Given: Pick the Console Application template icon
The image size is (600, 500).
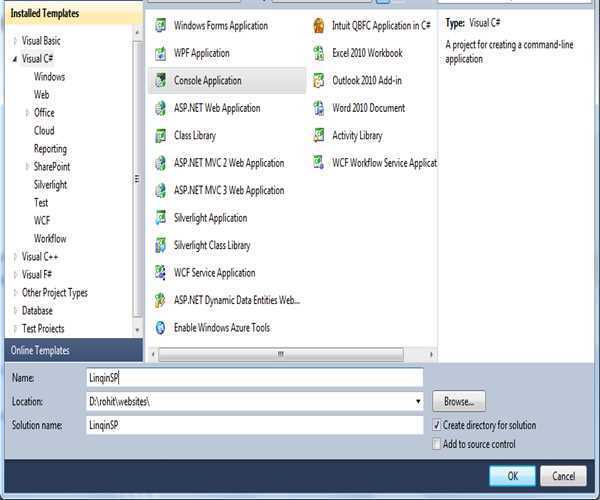Looking at the screenshot, I should tap(161, 81).
